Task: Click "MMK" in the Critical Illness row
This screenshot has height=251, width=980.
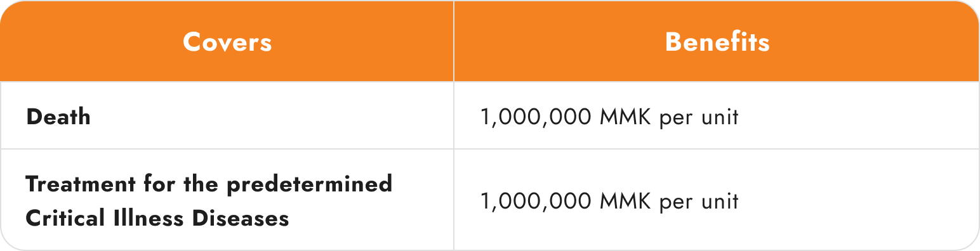Action: (625, 201)
